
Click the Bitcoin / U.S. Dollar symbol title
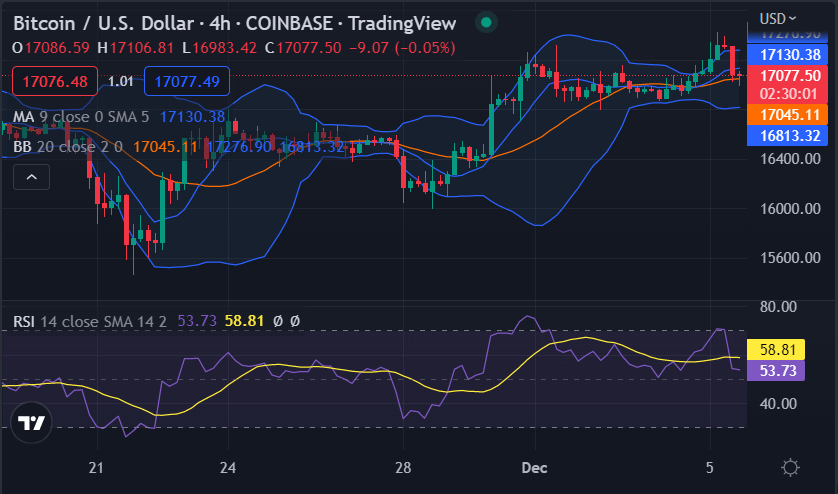click(x=103, y=24)
